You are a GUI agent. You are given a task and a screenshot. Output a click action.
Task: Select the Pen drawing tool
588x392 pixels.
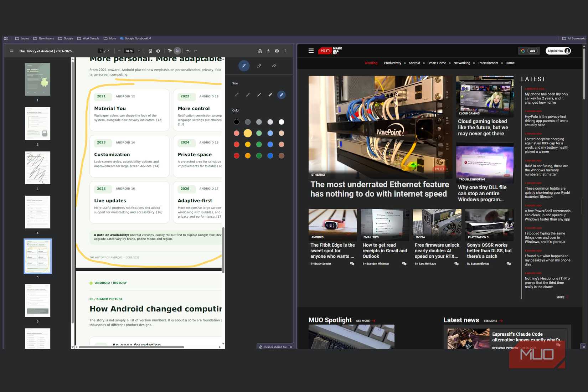click(x=244, y=66)
